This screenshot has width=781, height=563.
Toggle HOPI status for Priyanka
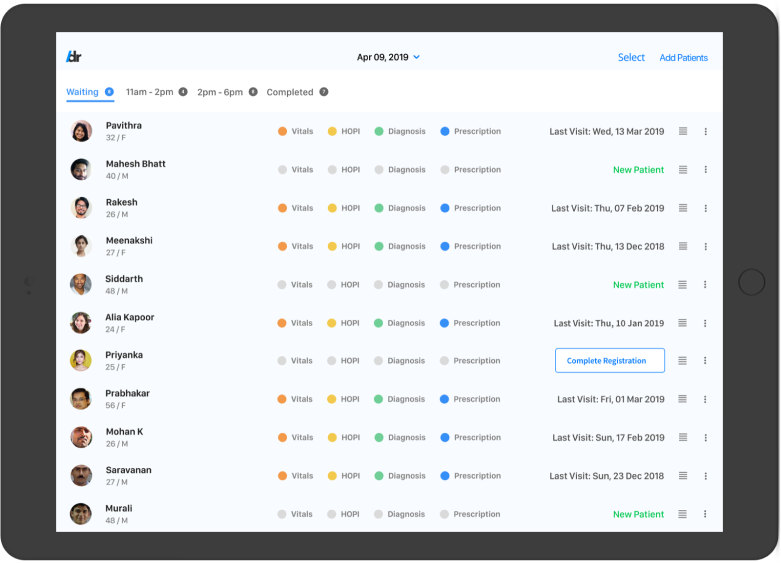(332, 361)
